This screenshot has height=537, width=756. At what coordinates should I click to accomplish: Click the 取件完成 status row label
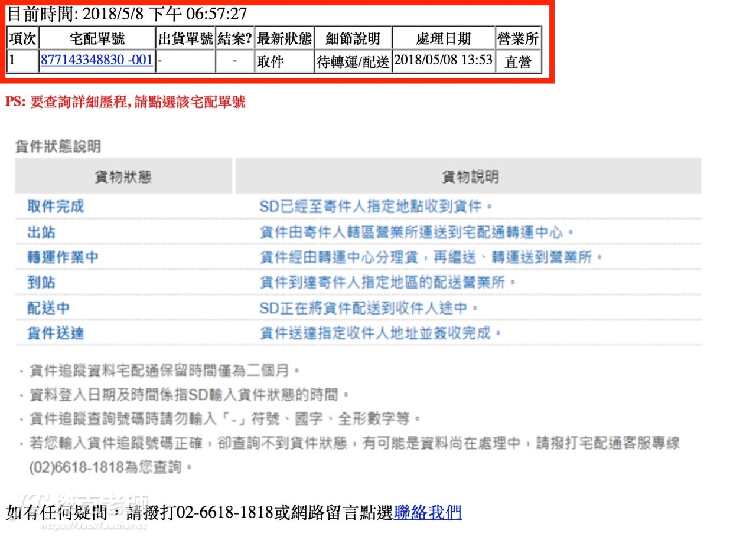(56, 207)
